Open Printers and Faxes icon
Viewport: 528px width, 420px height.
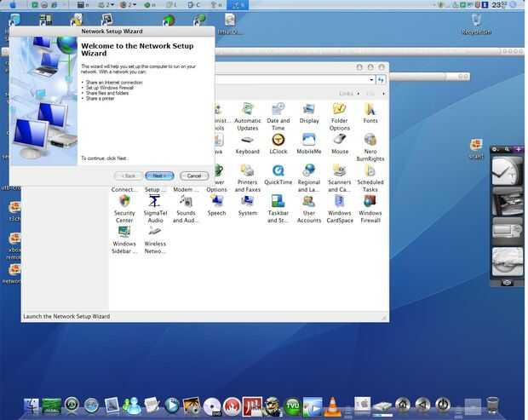click(248, 178)
